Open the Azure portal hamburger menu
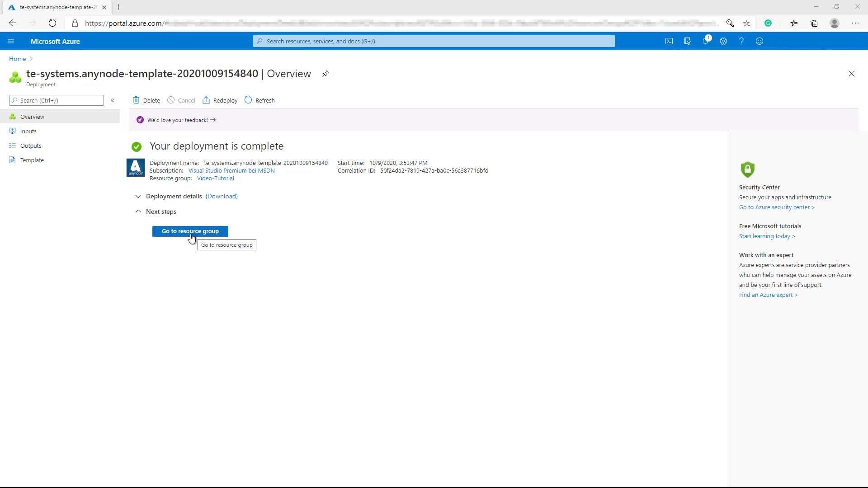 [11, 41]
